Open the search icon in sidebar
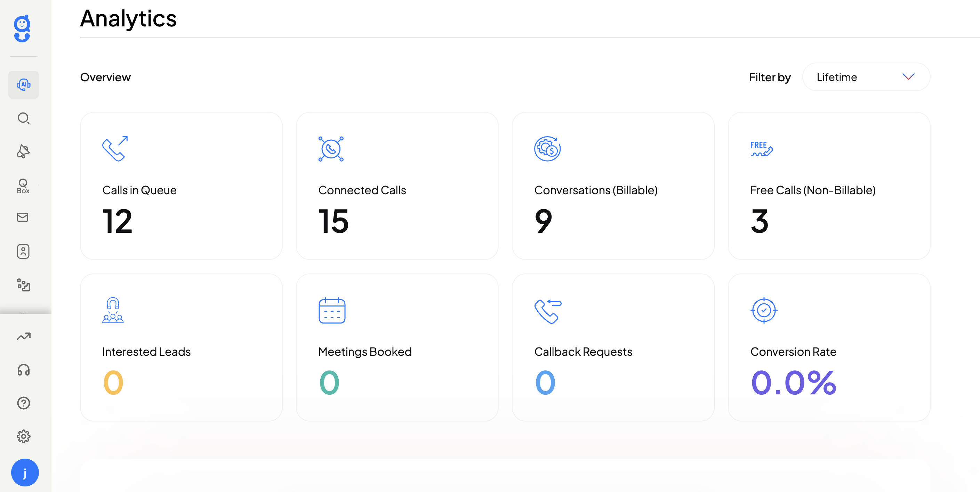The height and width of the screenshot is (492, 980). 24,118
